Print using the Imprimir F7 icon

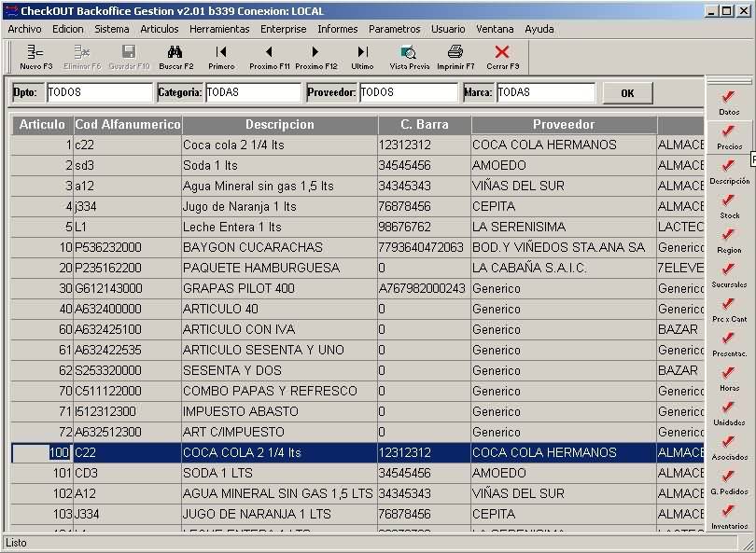pos(455,57)
